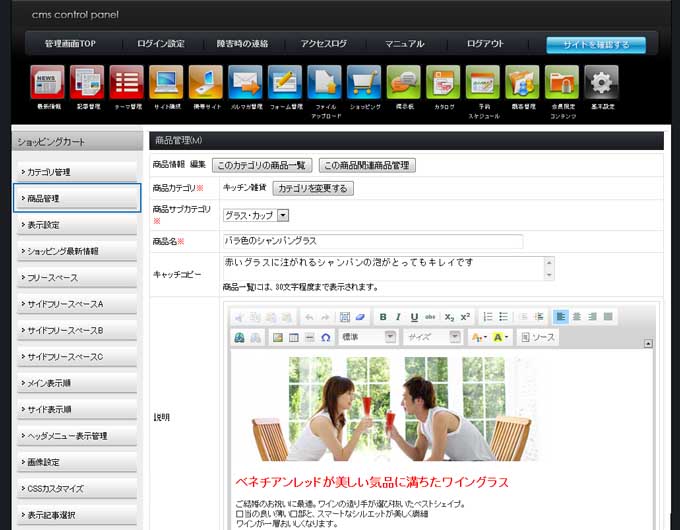Apply underline formatting in the editor

pos(414,317)
